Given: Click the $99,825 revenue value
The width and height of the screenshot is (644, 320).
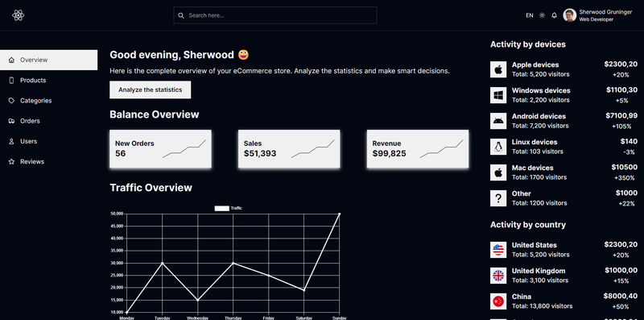Looking at the screenshot, I should point(390,154).
